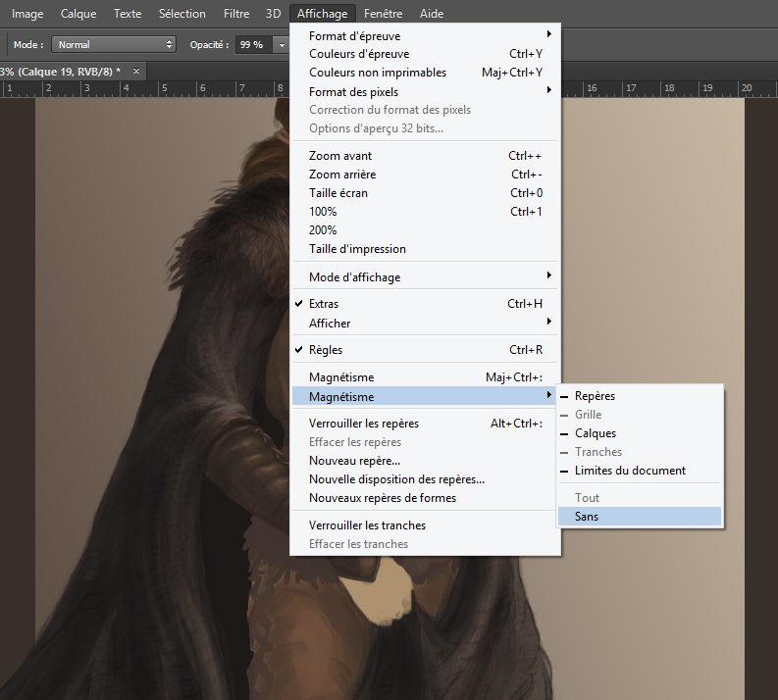Viewport: 778px width, 700px height.
Task: Toggle Limites du document snapping
Action: click(630, 471)
